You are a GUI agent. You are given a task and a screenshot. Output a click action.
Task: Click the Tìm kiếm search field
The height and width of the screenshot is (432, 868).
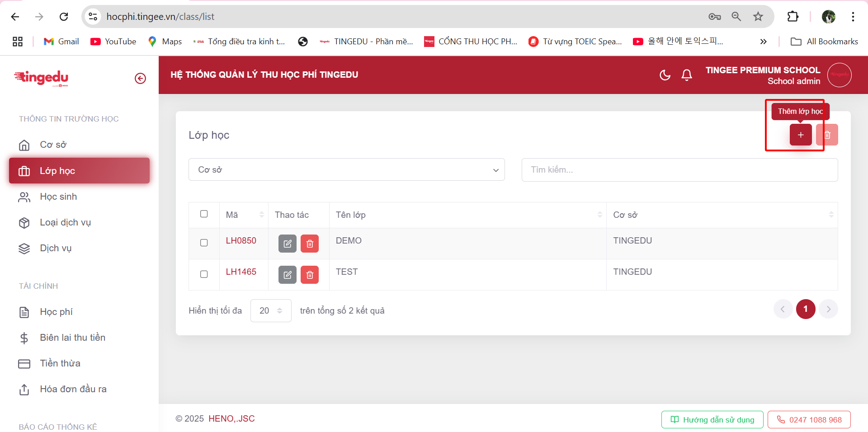pos(679,170)
